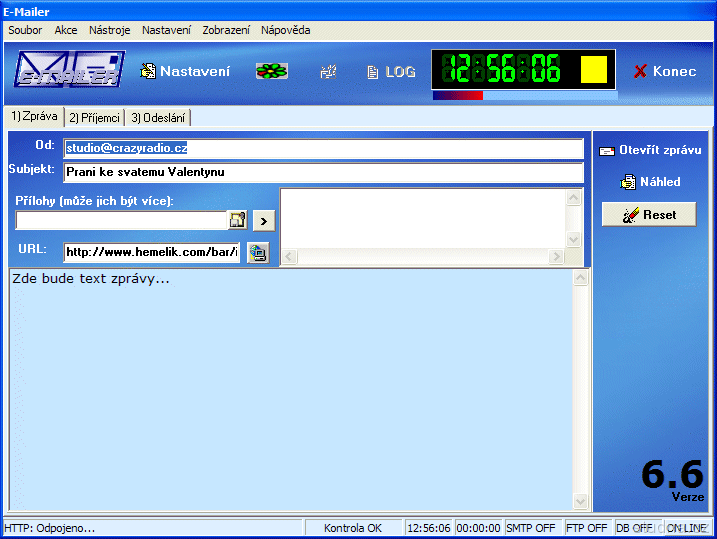Image resolution: width=717 pixels, height=539 pixels.
Task: Click the green flower toolbar icon
Action: point(272,71)
